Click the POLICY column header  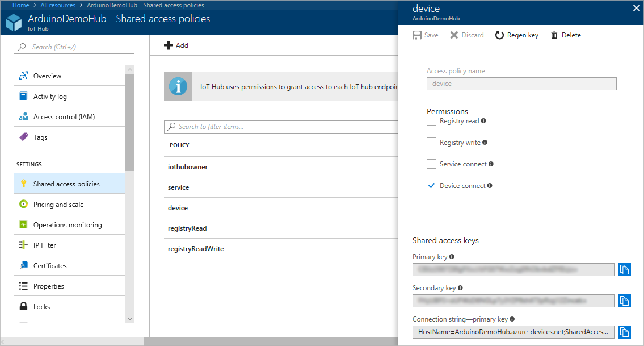coord(179,145)
